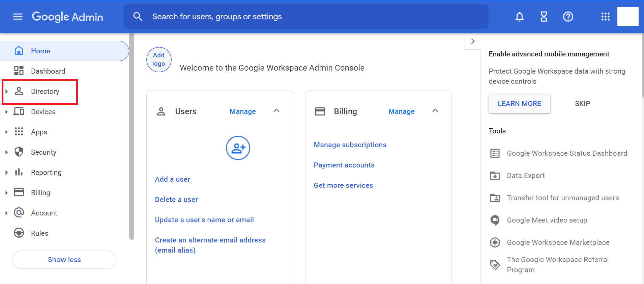Screen dimensions: 644x284
Task: Collapse the Users card chevron
Action: [x=276, y=111]
